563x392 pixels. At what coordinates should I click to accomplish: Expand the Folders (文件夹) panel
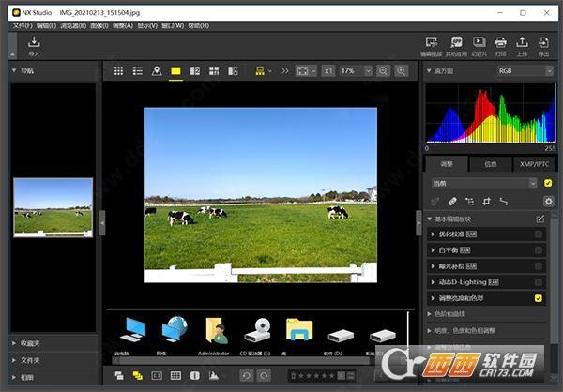14,360
